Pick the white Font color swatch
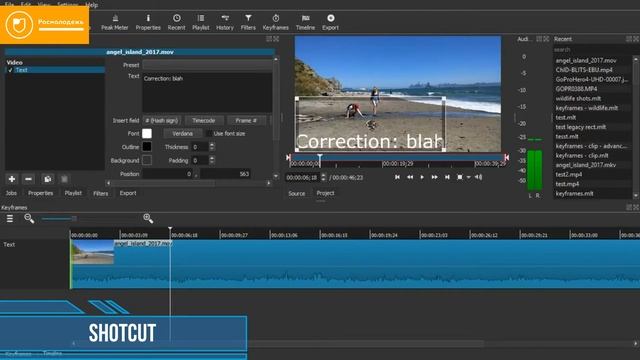Screen dimensions: 640x360 point(147,133)
